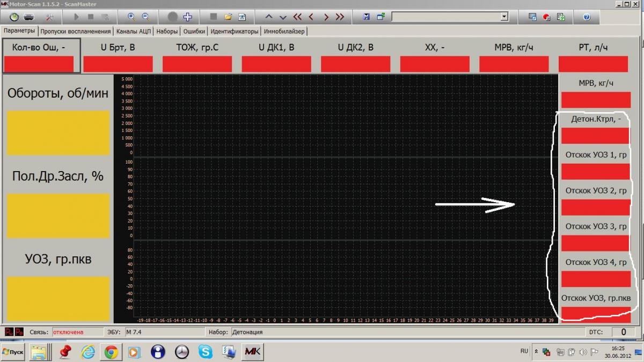
Task: Click the zoom in magnifier icon
Action: (131, 17)
